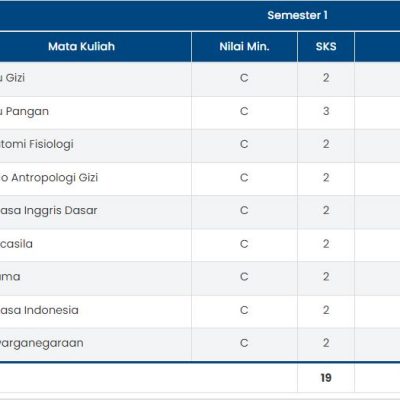Click the total SKS value 19
The width and height of the screenshot is (400, 400).
coord(326,378)
